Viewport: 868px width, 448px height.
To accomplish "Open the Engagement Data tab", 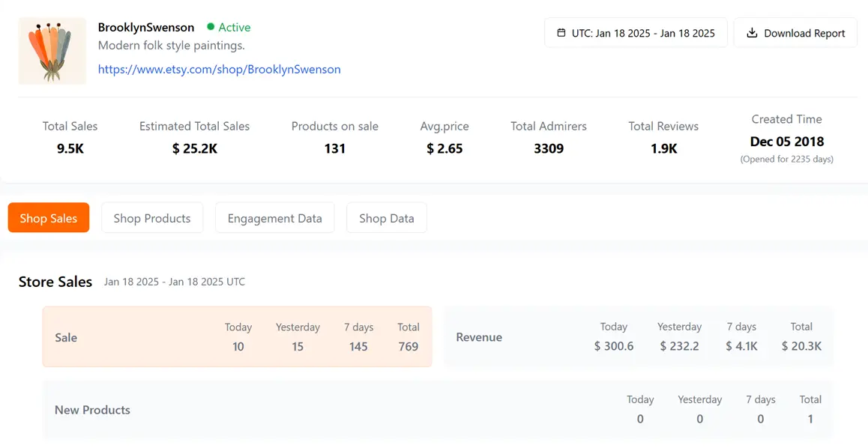I will click(274, 218).
